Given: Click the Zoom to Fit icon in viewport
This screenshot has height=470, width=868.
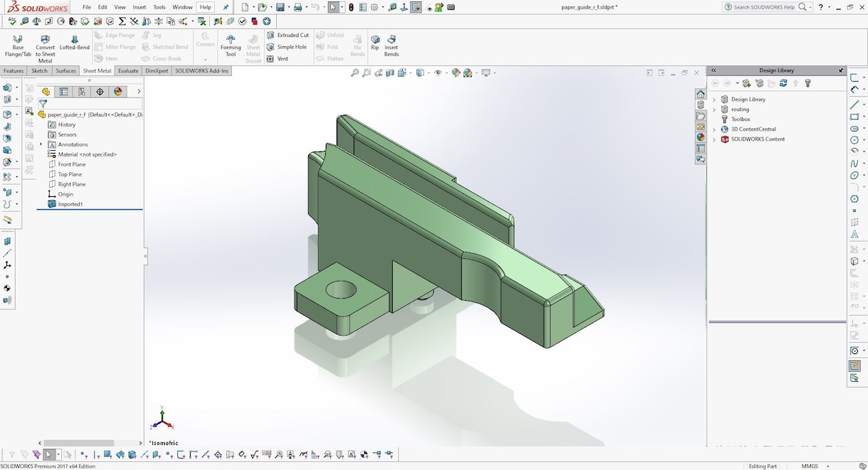Looking at the screenshot, I should pyautogui.click(x=355, y=73).
